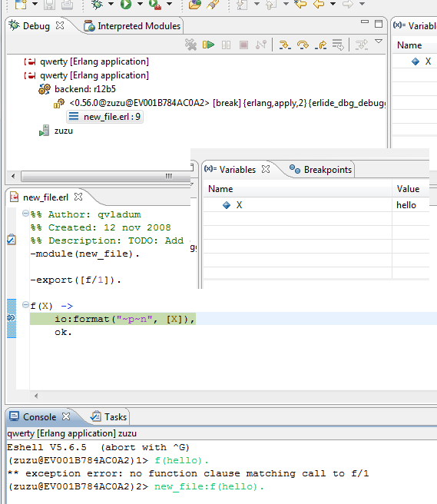This screenshot has height=504, width=437.
Task: Click the Step Over icon
Action: (x=303, y=45)
